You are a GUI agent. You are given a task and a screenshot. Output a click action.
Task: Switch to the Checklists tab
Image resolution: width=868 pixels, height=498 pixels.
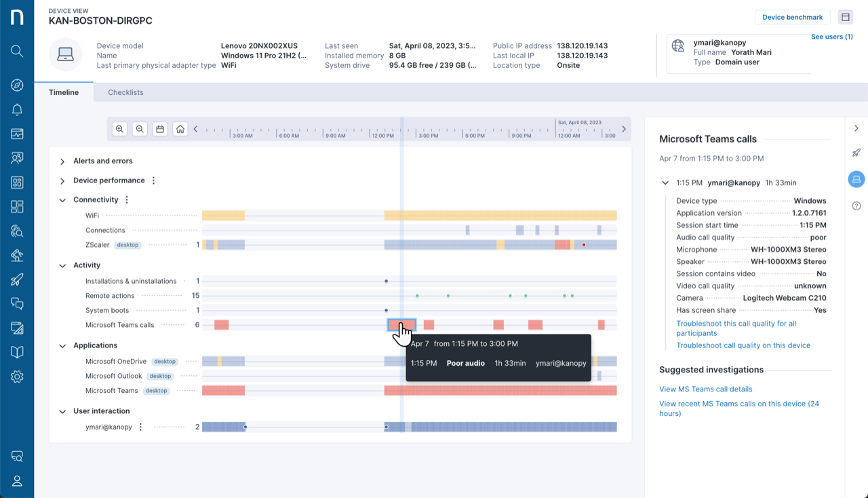125,92
